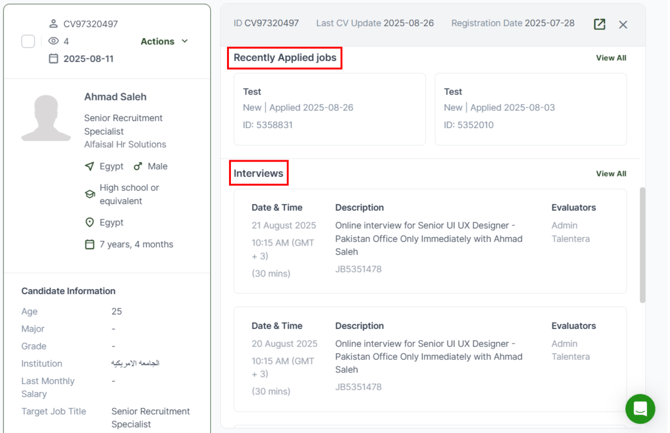Image resolution: width=670 pixels, height=433 pixels.
Task: Click the male gender icon
Action: click(138, 166)
